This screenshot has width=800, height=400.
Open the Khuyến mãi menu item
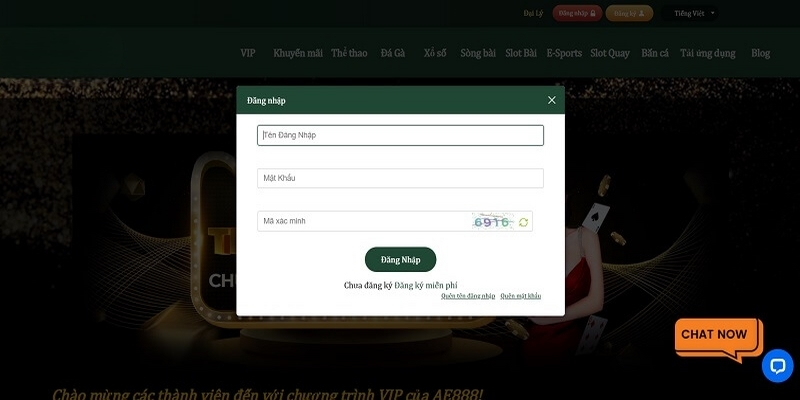click(x=298, y=53)
